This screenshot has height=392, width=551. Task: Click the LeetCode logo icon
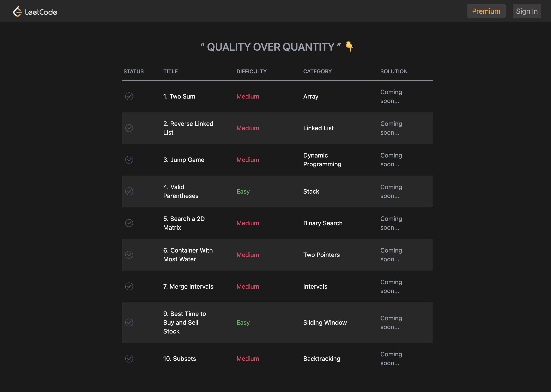click(x=18, y=11)
